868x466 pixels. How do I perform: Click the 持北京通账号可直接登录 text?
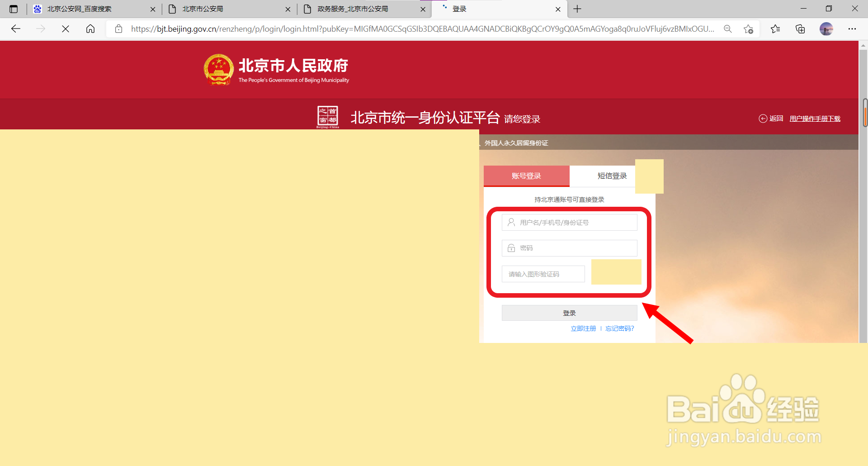click(x=569, y=200)
